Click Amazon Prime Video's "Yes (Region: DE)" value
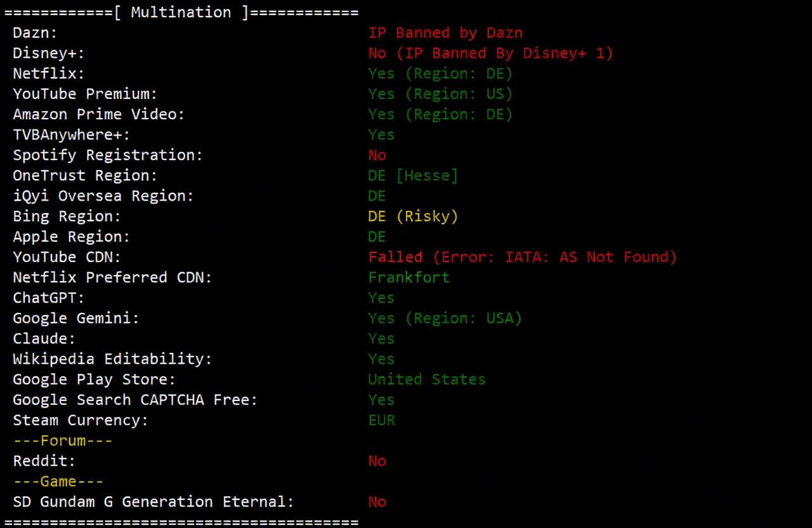The width and height of the screenshot is (812, 528). point(441,114)
